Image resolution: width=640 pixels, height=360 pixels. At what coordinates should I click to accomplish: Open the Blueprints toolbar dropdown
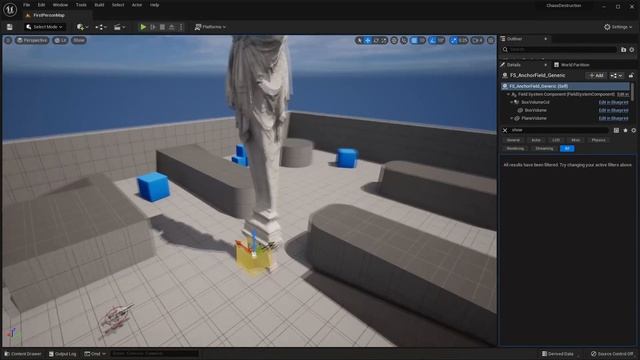click(x=101, y=27)
